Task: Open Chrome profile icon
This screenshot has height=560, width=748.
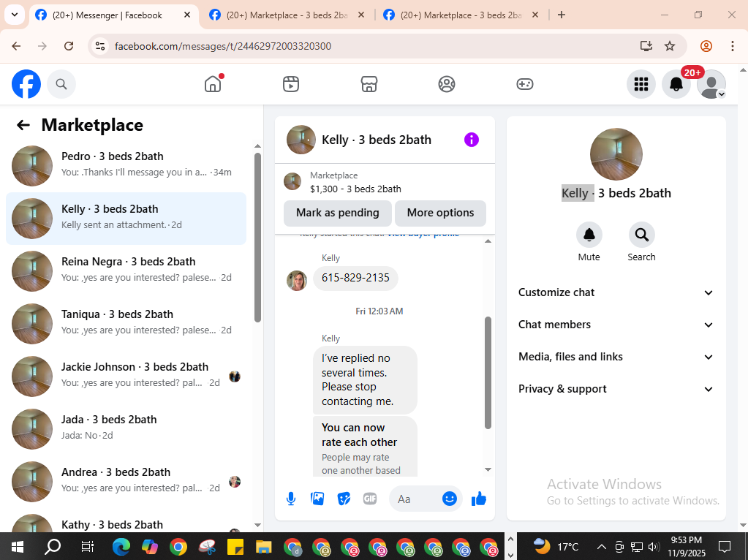Action: click(706, 46)
